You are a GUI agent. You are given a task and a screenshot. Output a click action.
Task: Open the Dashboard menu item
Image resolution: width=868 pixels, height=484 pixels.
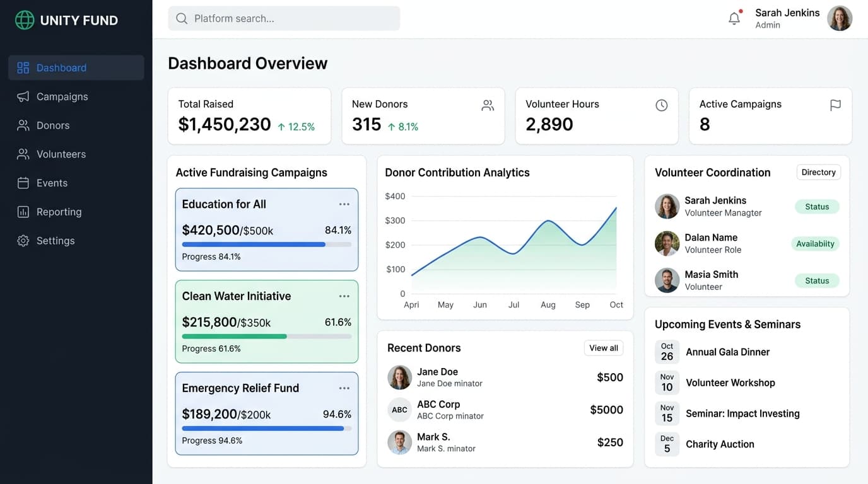click(x=76, y=68)
